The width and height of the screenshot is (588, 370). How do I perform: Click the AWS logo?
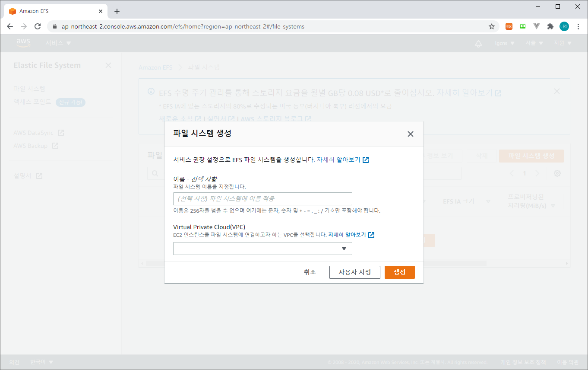click(x=23, y=43)
